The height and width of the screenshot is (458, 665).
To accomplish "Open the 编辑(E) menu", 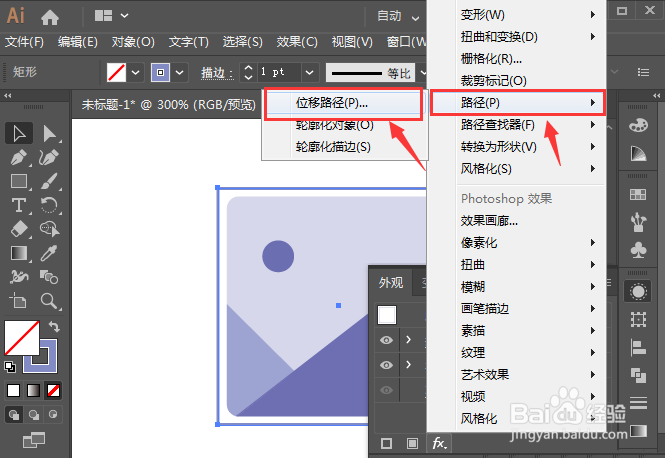I will click(x=78, y=42).
